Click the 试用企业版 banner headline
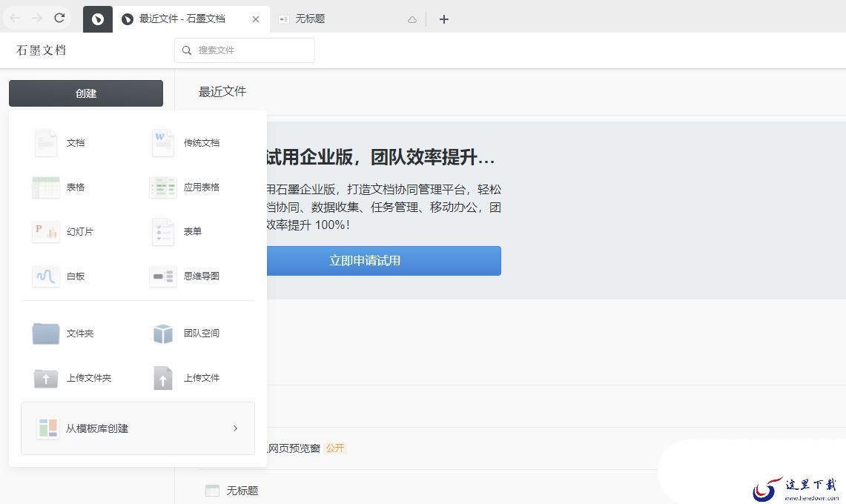846x504 pixels. point(381,157)
